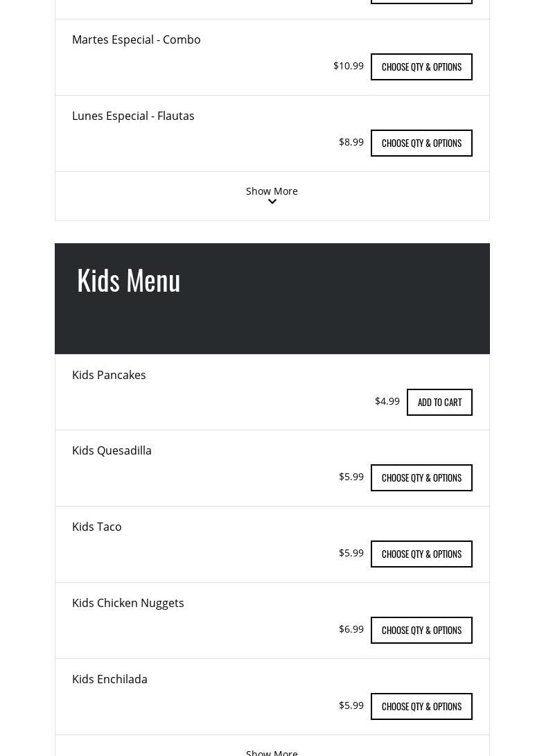Image resolution: width=544 pixels, height=756 pixels.
Task: Open the Lunes Especial - Flautas item
Action: (133, 116)
